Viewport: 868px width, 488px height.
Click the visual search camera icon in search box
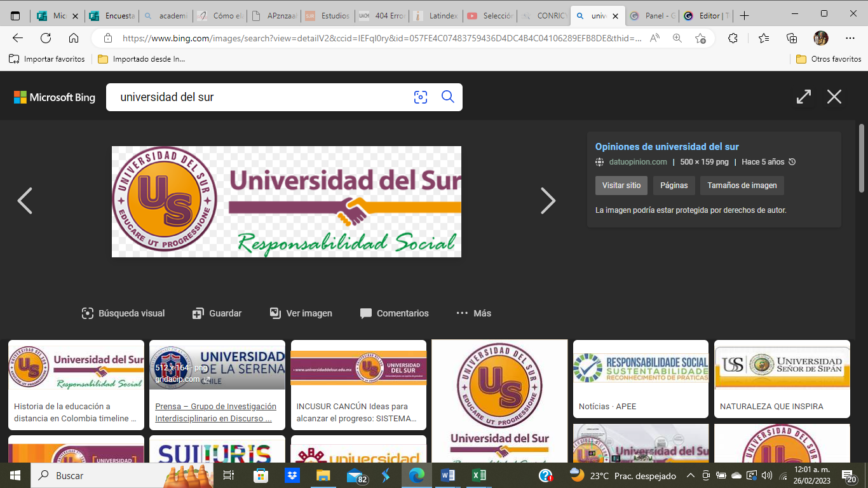420,97
